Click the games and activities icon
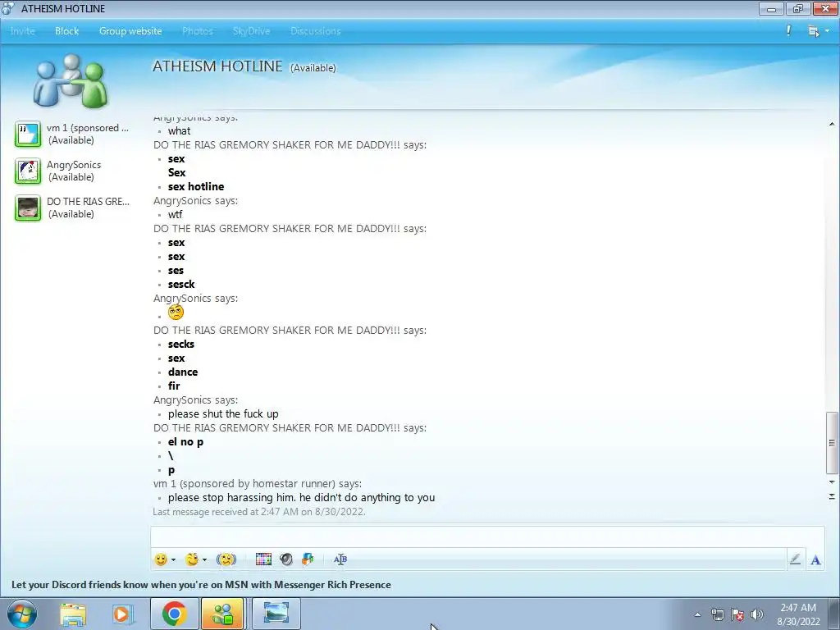The height and width of the screenshot is (630, 840). pos(308,559)
